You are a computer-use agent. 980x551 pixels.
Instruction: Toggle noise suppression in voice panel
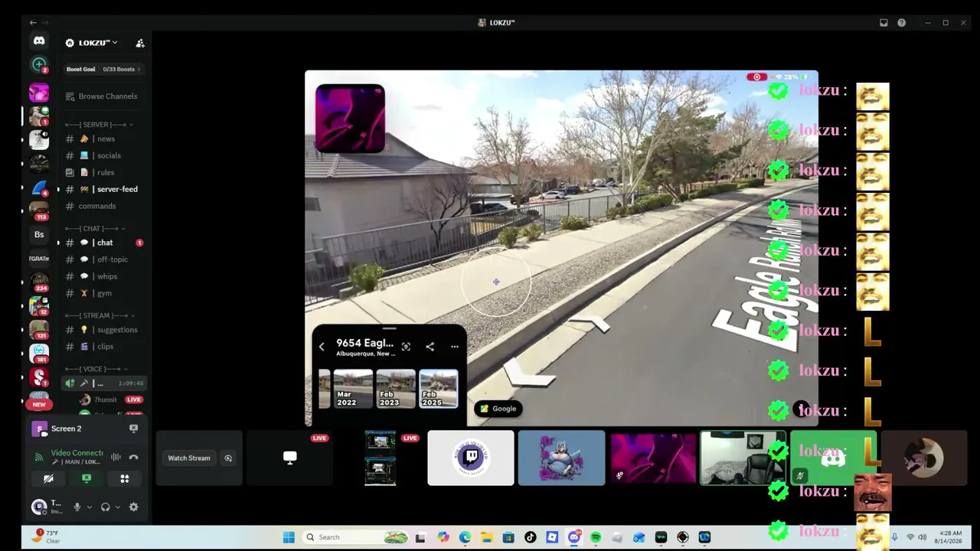[x=116, y=458]
